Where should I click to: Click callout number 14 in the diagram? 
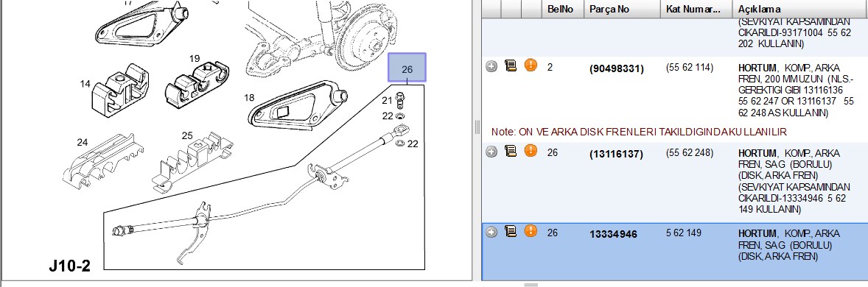point(85,84)
